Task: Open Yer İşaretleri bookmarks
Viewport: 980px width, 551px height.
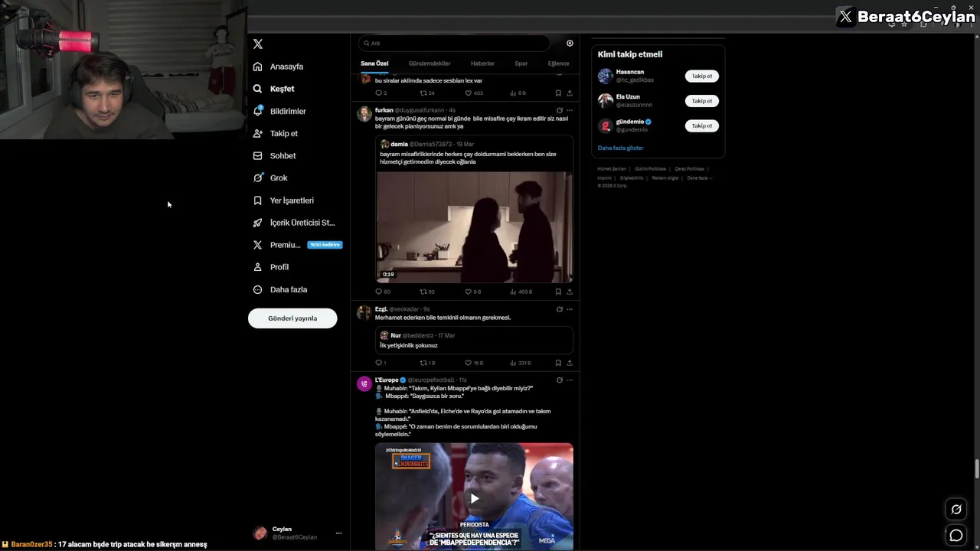Action: pos(283,201)
